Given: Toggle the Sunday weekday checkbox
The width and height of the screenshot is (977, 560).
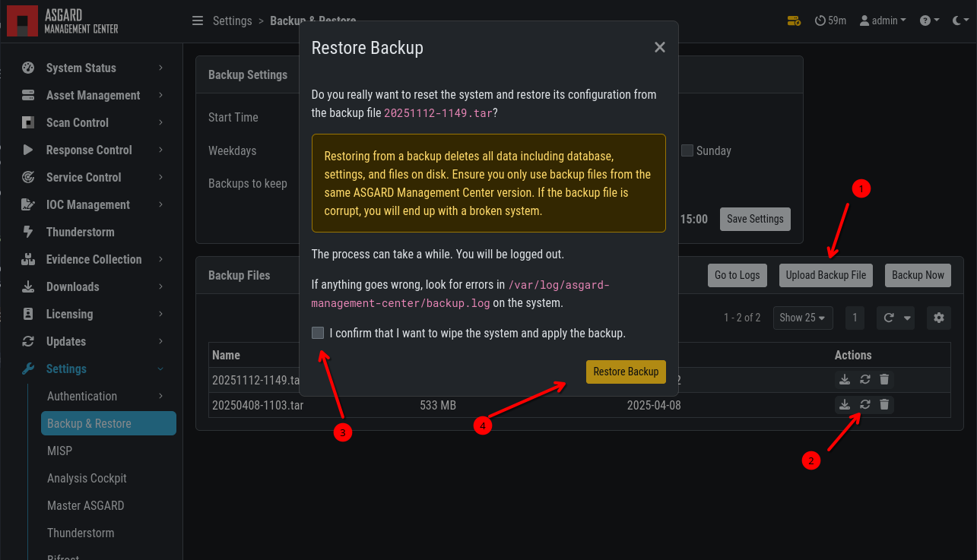Looking at the screenshot, I should pyautogui.click(x=687, y=150).
